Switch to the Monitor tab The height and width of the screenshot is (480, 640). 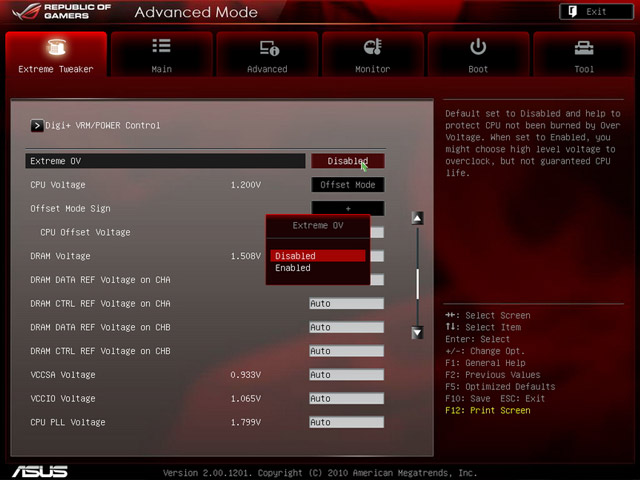coord(373,54)
